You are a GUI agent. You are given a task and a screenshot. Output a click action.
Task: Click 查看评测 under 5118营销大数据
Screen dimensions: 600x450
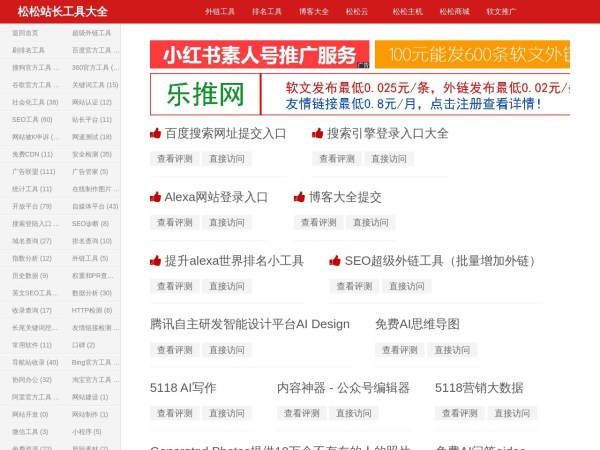click(460, 413)
